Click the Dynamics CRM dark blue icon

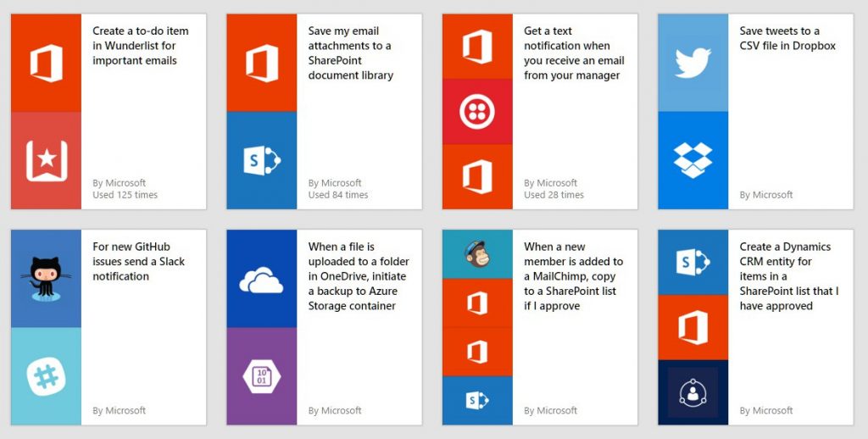click(x=693, y=392)
